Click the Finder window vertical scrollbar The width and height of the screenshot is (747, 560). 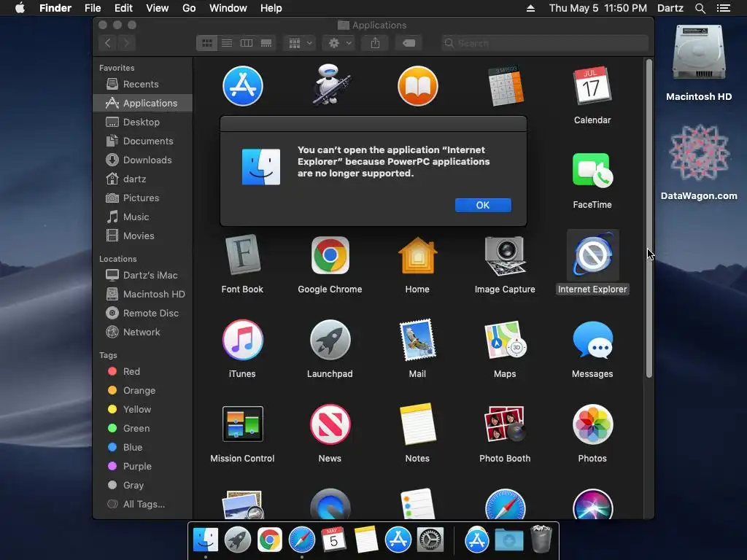(x=649, y=218)
